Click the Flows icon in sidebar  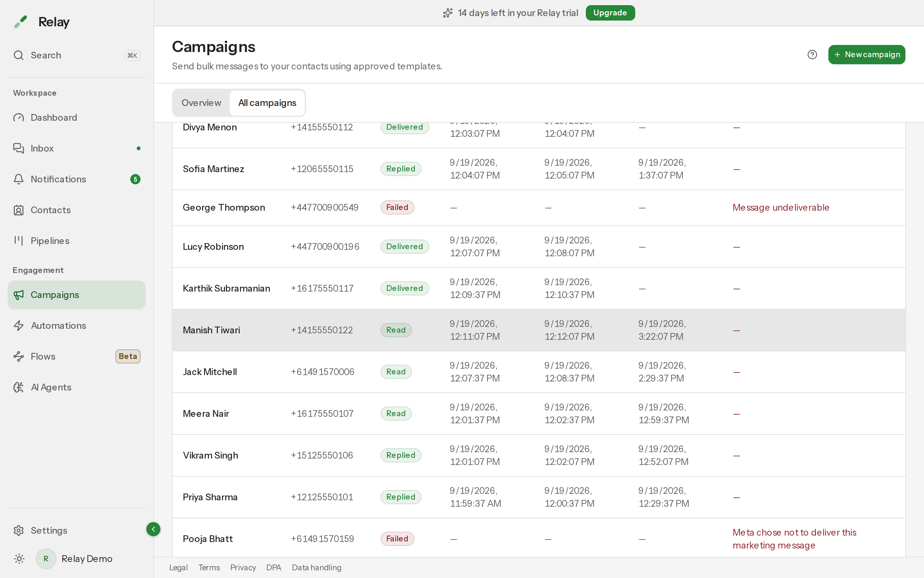point(18,356)
